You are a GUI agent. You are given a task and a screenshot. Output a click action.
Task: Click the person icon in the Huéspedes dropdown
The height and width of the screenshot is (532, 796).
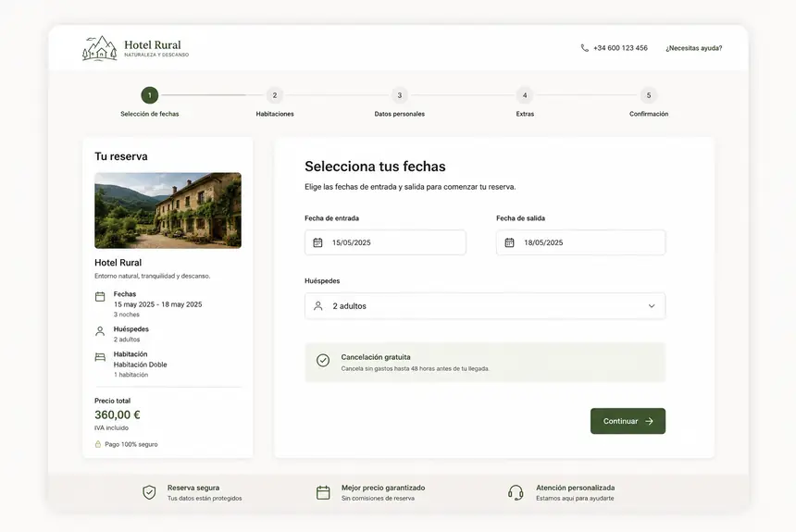318,306
